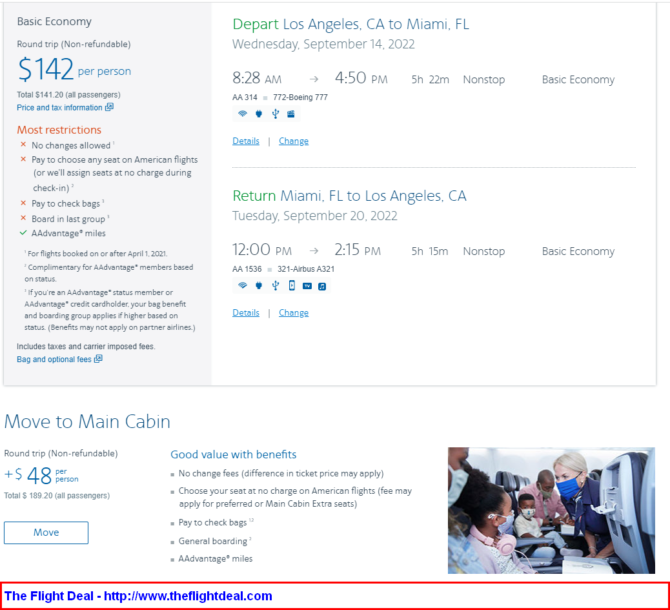Click 'Pay to check bags' under Most restrictions

65,203
